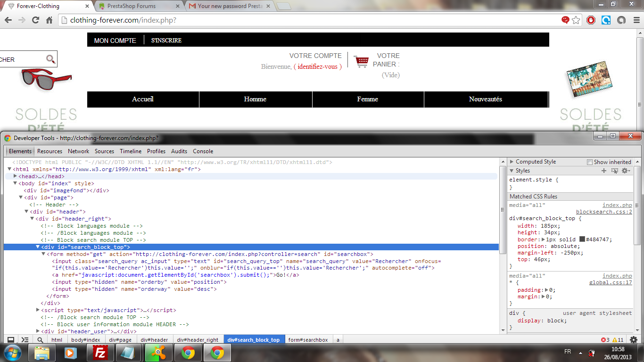Switch to the Network panel

[78, 151]
